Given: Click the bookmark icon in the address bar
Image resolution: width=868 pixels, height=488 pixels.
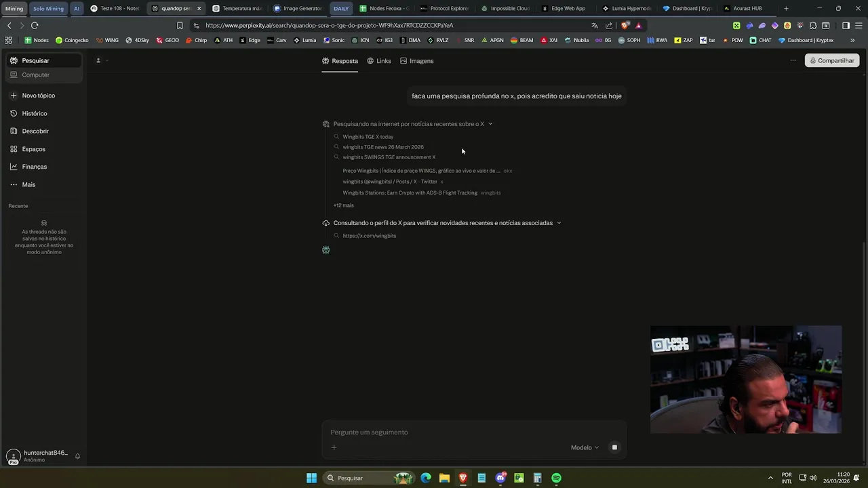Looking at the screenshot, I should (x=180, y=25).
